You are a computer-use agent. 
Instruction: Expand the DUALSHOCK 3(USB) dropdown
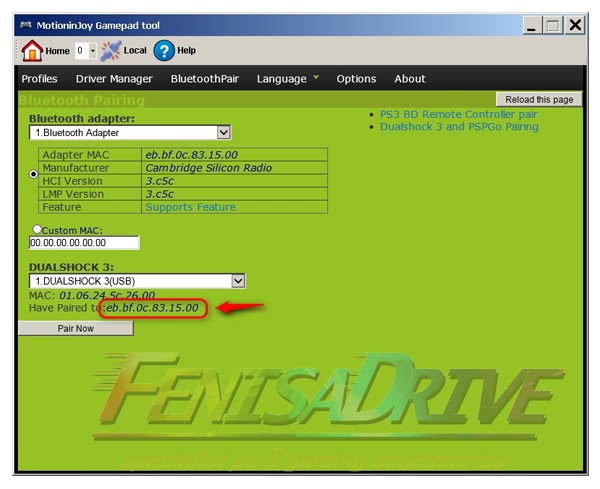tap(238, 281)
